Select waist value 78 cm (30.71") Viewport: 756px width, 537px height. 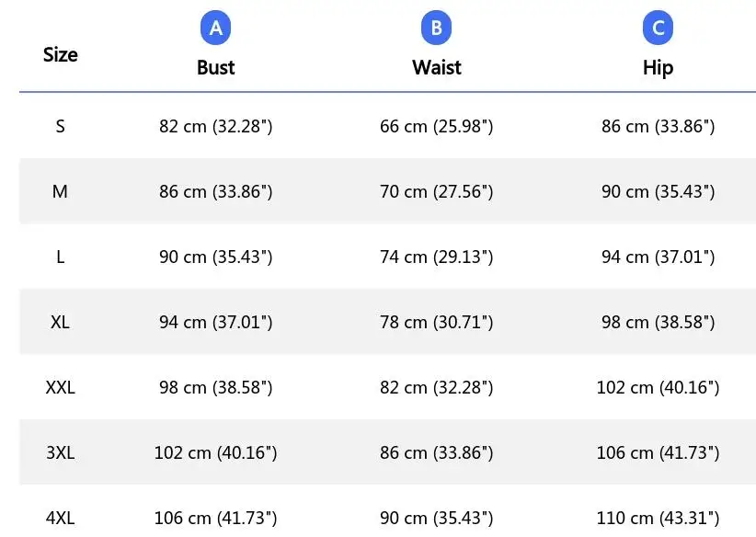point(436,323)
